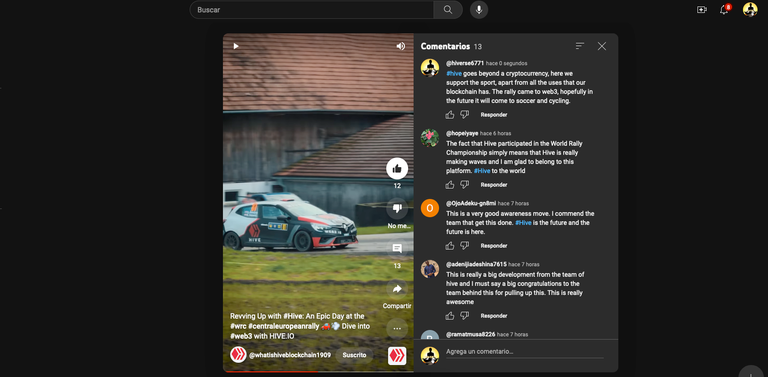
Task: Click your avatar beside comment box
Action: [430, 355]
